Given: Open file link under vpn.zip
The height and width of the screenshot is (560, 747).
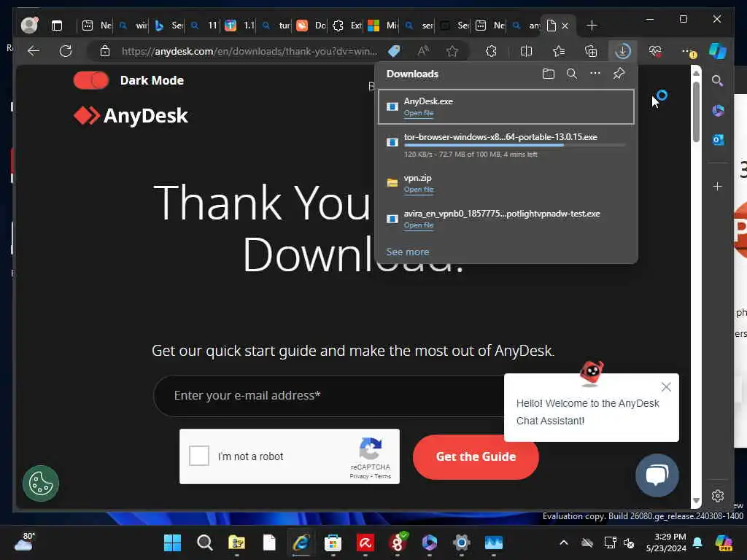Looking at the screenshot, I should pyautogui.click(x=418, y=189).
